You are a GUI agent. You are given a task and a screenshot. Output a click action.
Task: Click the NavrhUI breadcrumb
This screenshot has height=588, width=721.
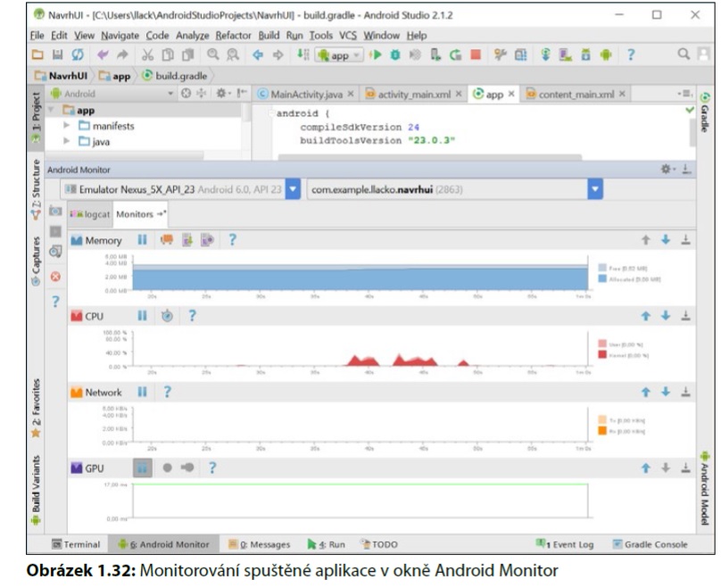point(62,76)
